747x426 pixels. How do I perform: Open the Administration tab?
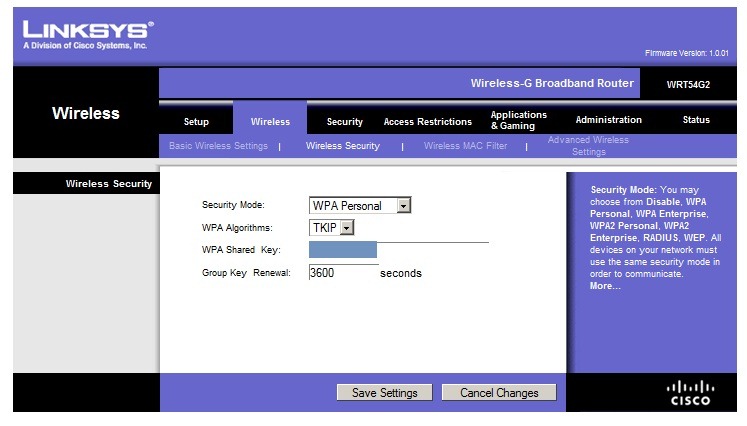coord(608,120)
